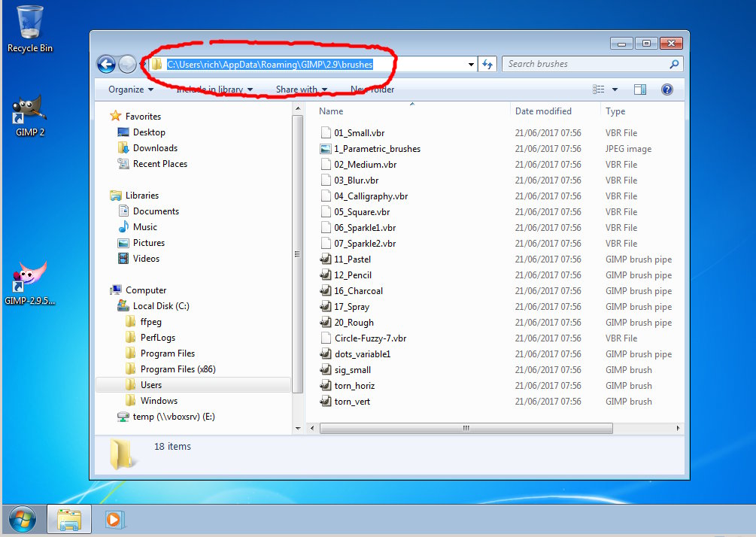Launch GIMP 2 desktop shortcut
The height and width of the screenshot is (537, 756).
coord(29,116)
